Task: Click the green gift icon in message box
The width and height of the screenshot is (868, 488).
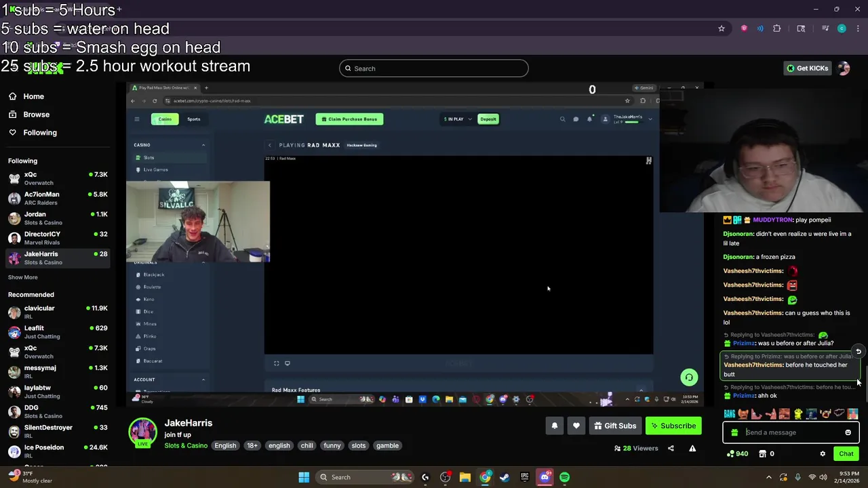Action: (734, 432)
